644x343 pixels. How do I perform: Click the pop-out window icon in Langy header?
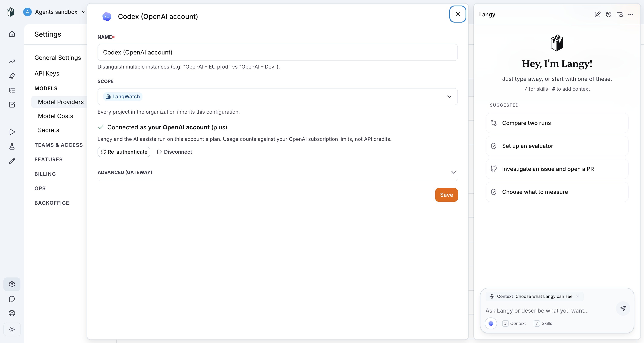[x=620, y=14]
